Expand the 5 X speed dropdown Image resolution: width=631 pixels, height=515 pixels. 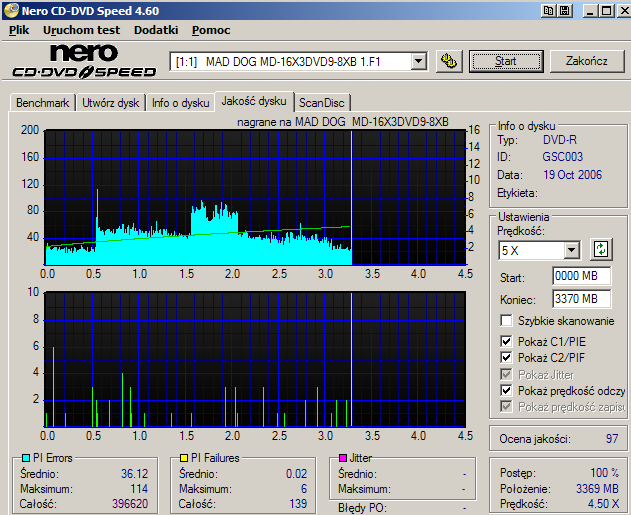571,250
